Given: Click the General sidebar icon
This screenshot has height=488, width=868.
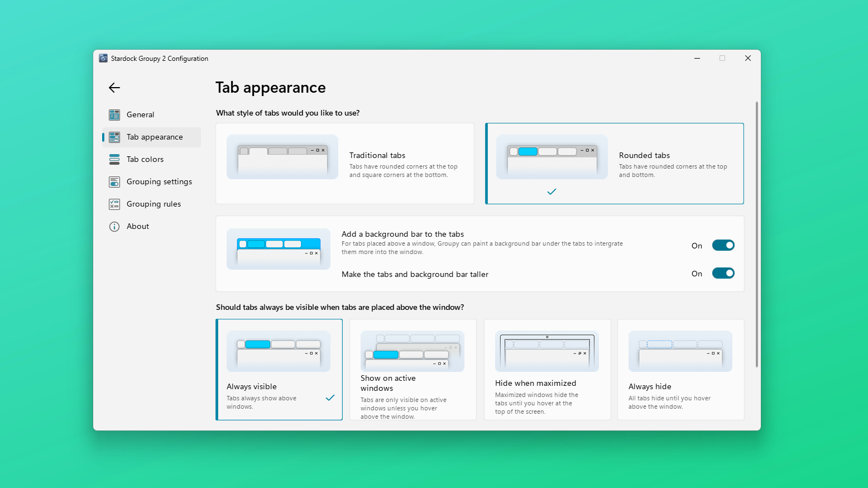Looking at the screenshot, I should (114, 115).
